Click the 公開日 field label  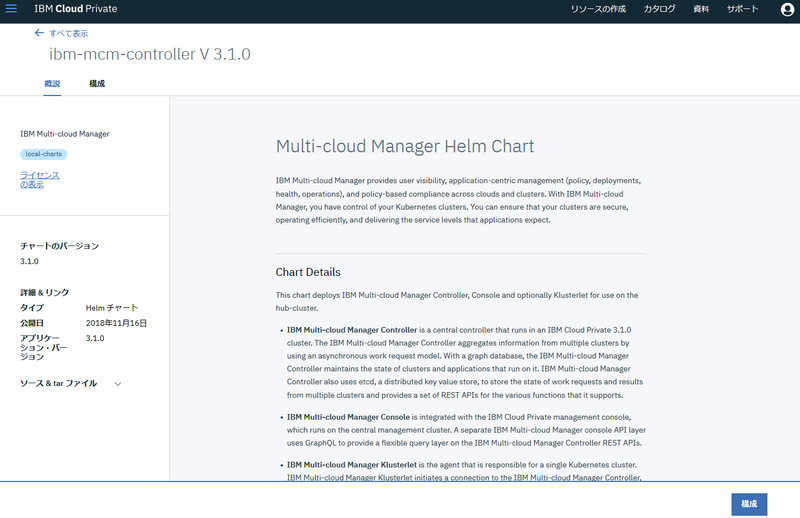tap(32, 323)
